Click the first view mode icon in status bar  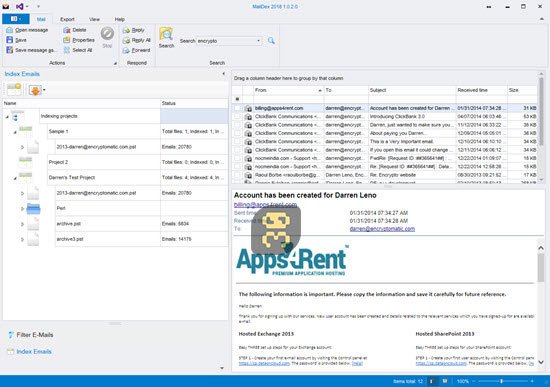tap(431, 381)
